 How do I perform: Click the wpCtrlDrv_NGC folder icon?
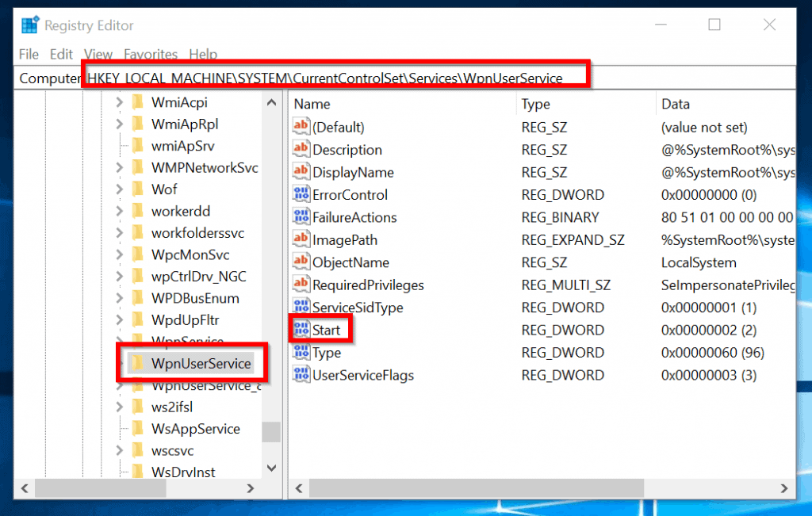point(138,276)
